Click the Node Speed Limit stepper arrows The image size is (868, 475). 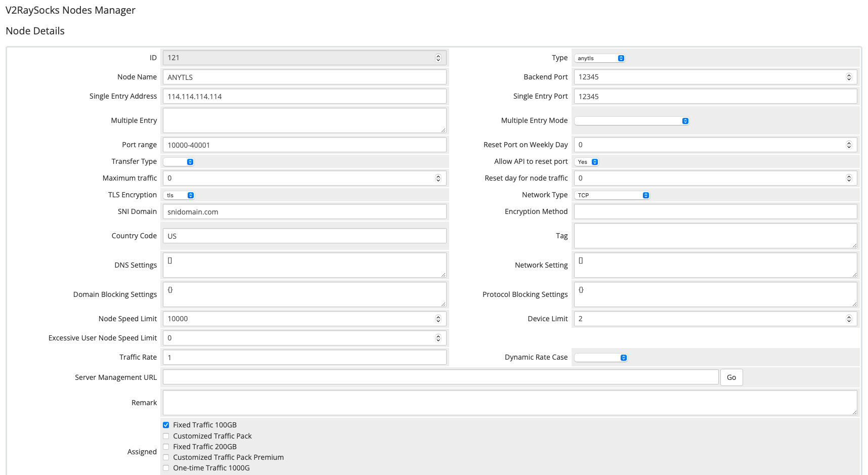pyautogui.click(x=438, y=319)
